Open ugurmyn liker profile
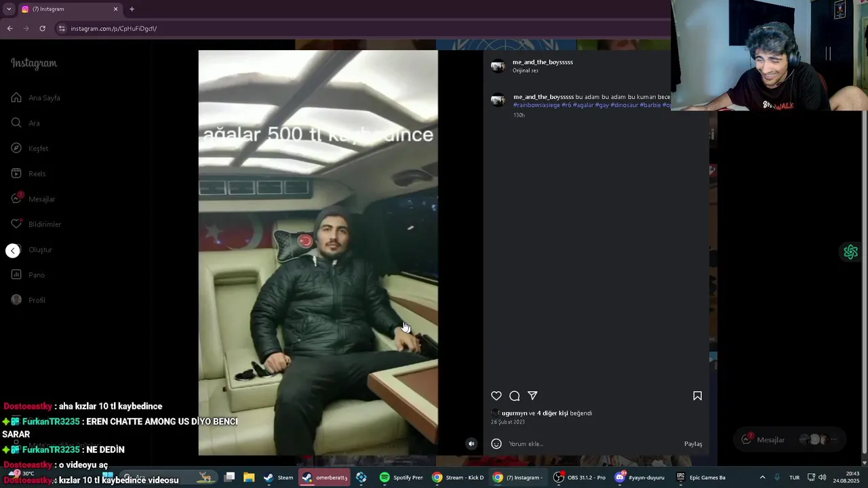Image resolution: width=868 pixels, height=488 pixels. [x=515, y=413]
